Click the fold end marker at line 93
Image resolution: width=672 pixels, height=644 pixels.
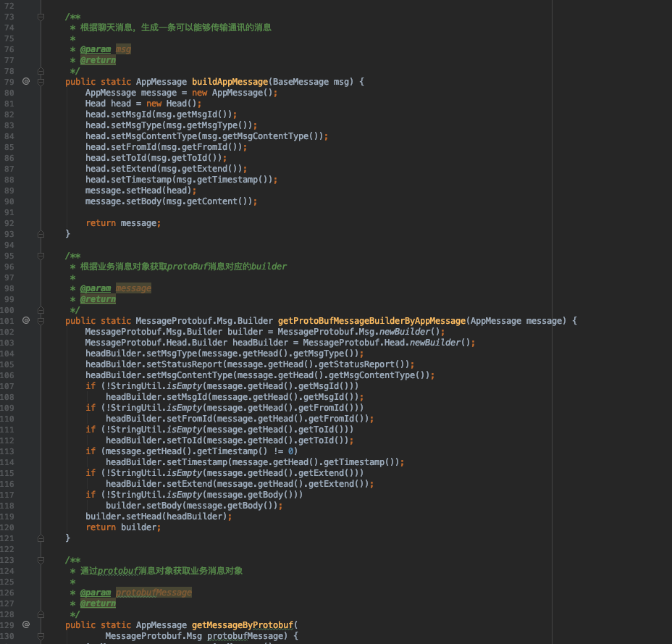click(x=41, y=233)
